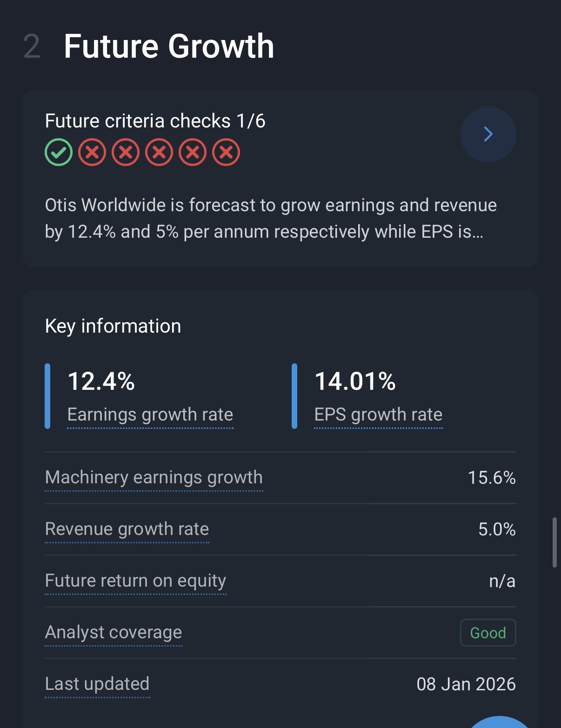
Task: Open the Otis Worldwide forecast summary text
Action: tap(271, 218)
